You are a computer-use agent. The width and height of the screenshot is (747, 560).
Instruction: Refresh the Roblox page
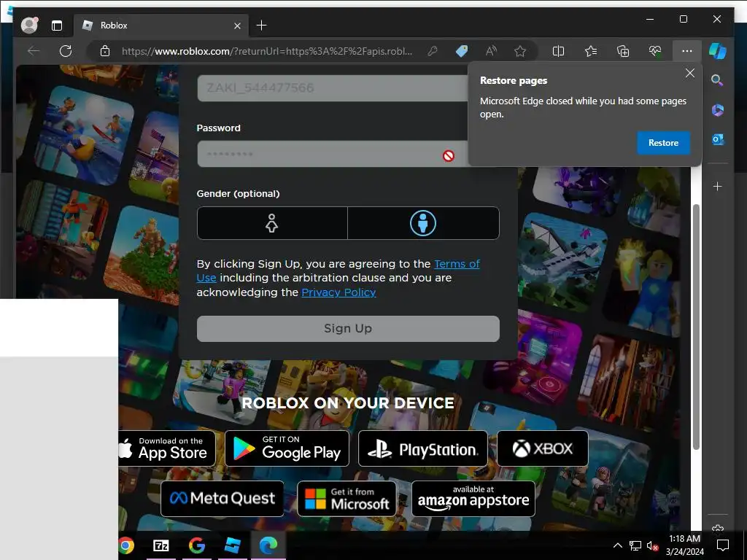point(66,51)
